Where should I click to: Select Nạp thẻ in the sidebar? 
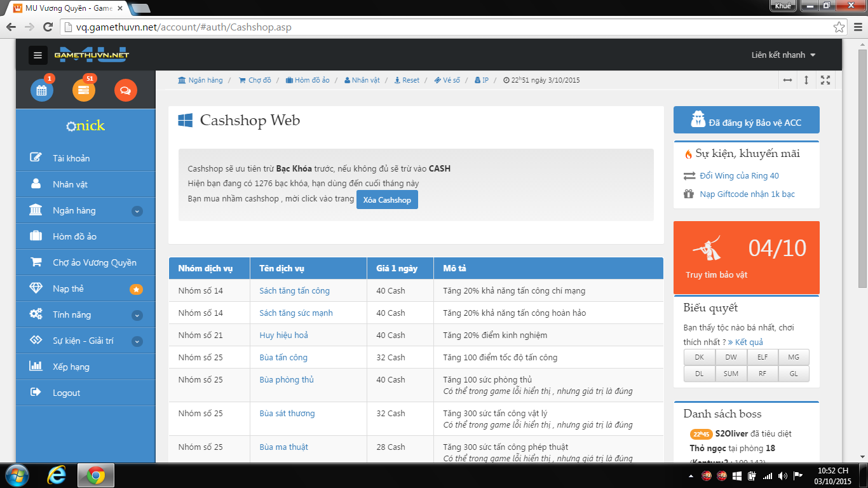(68, 288)
